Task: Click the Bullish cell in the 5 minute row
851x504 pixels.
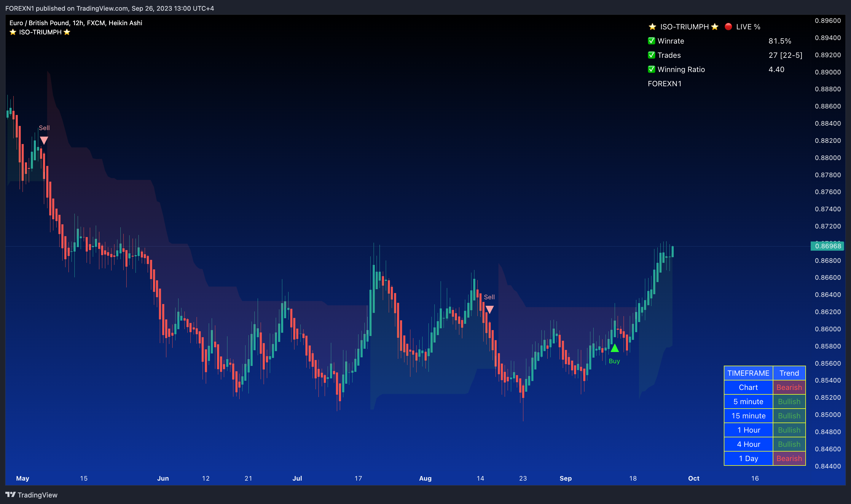Action: coord(789,401)
